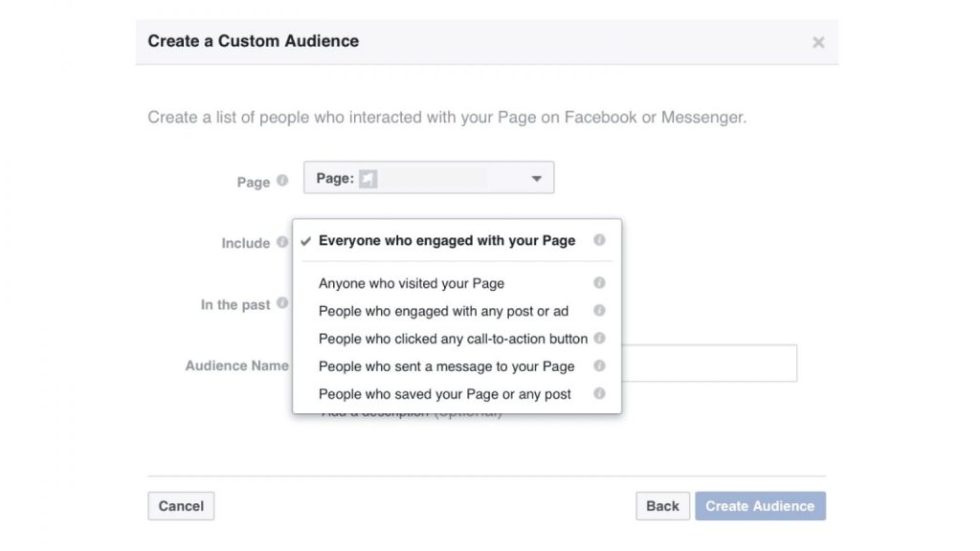
Task: Info icon for People who saved your Page
Action: 599,393
